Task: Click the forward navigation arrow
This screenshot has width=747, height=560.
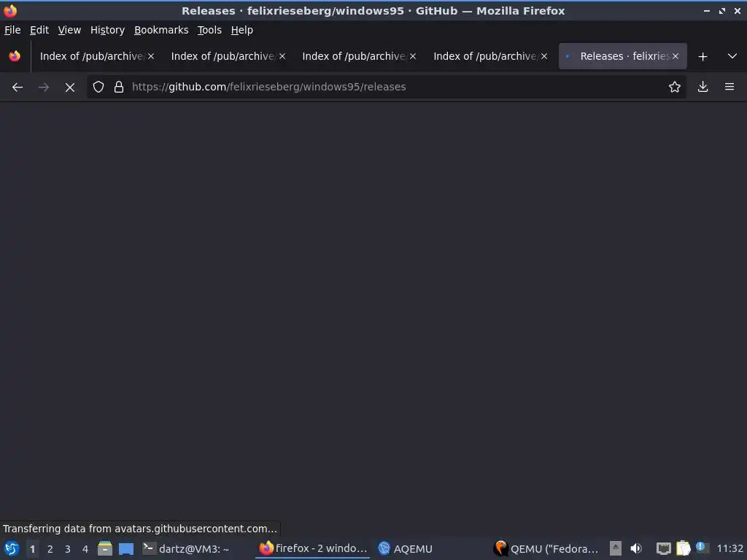Action: pos(43,87)
